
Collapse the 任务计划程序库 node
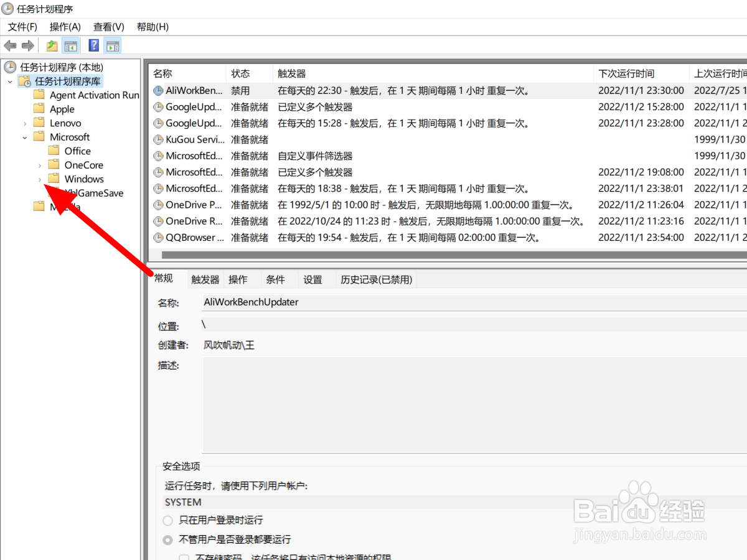click(x=10, y=82)
